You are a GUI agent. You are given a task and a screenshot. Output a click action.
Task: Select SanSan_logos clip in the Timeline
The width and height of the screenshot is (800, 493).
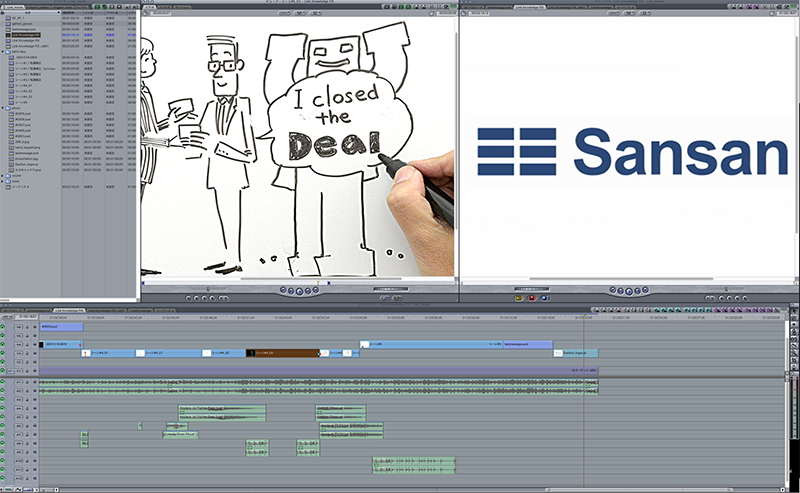coord(576,353)
